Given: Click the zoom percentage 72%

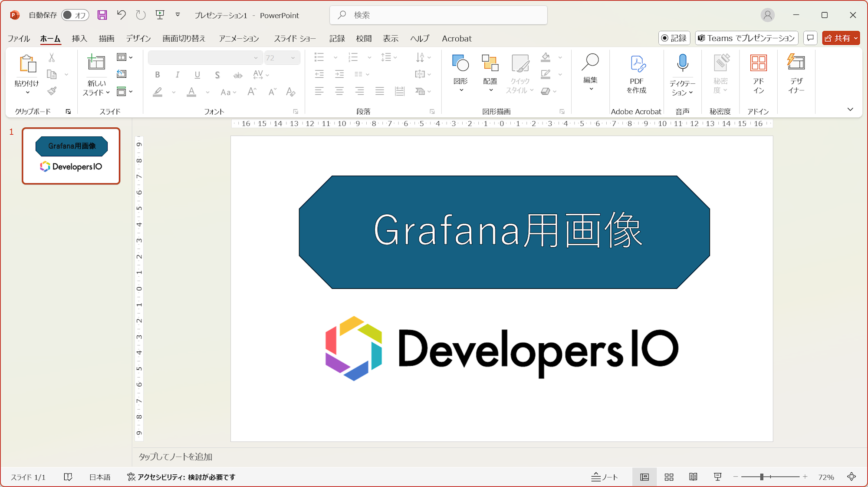Looking at the screenshot, I should pyautogui.click(x=826, y=477).
